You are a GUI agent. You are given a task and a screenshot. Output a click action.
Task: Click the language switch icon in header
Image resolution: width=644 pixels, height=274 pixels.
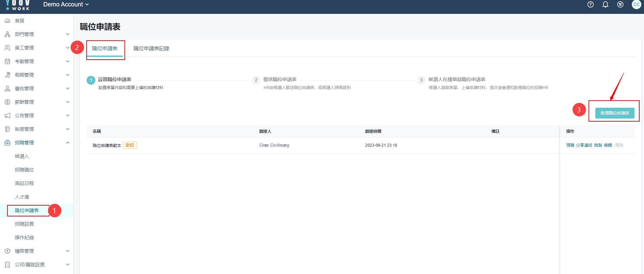tap(620, 4)
